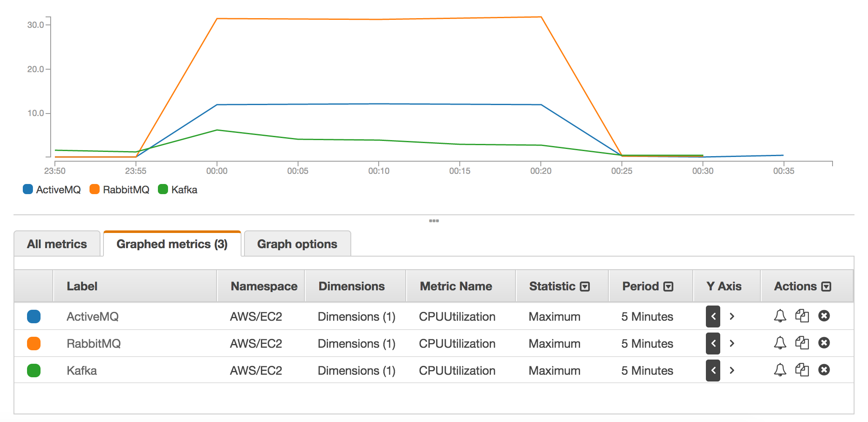Screen dimensions: 868x422
Task: Click the bell icon in RabbitMQ row
Action: pos(780,343)
